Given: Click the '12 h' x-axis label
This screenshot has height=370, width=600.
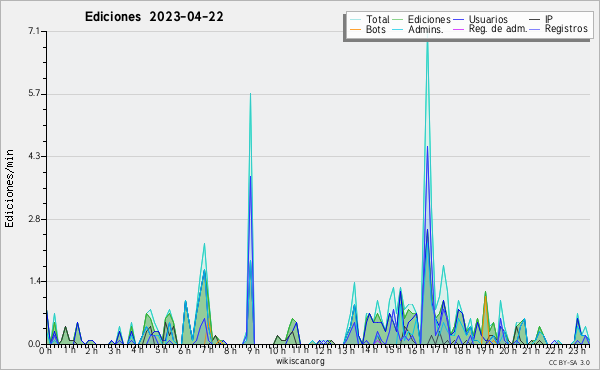Looking at the screenshot, I should (x=323, y=350).
